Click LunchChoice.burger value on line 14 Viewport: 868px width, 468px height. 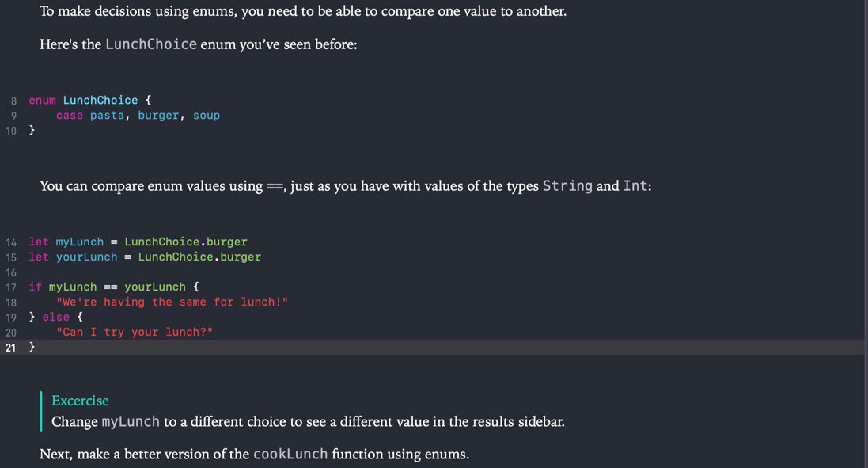coord(186,242)
